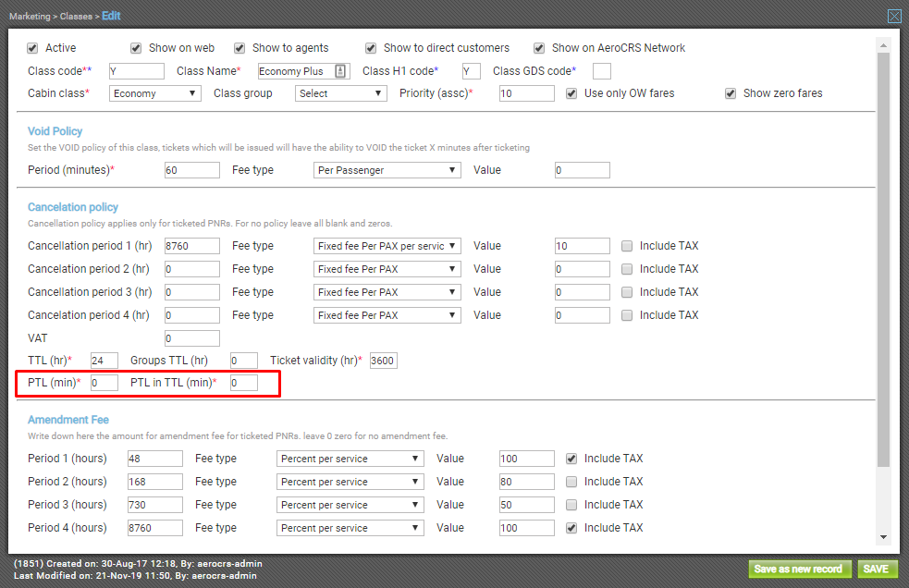
Task: Open Cancellation period 3 Fee type dropdown
Action: (387, 292)
